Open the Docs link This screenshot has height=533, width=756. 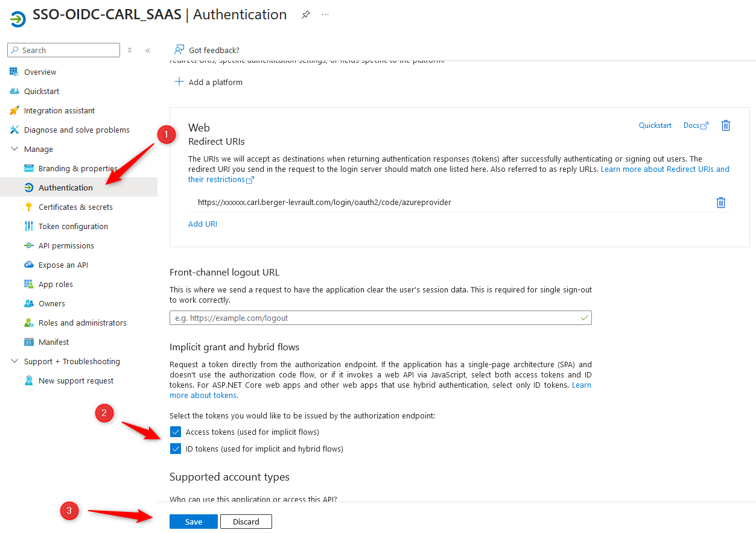coord(691,125)
